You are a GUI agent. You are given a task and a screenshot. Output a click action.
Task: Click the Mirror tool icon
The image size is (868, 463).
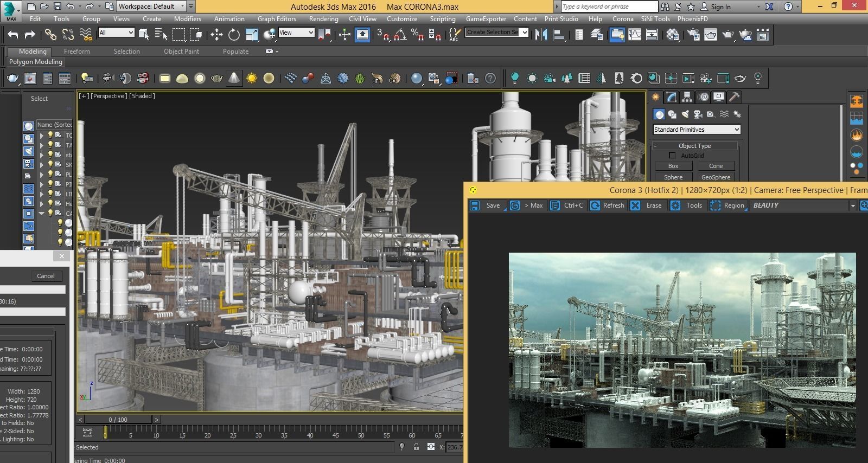[x=541, y=35]
